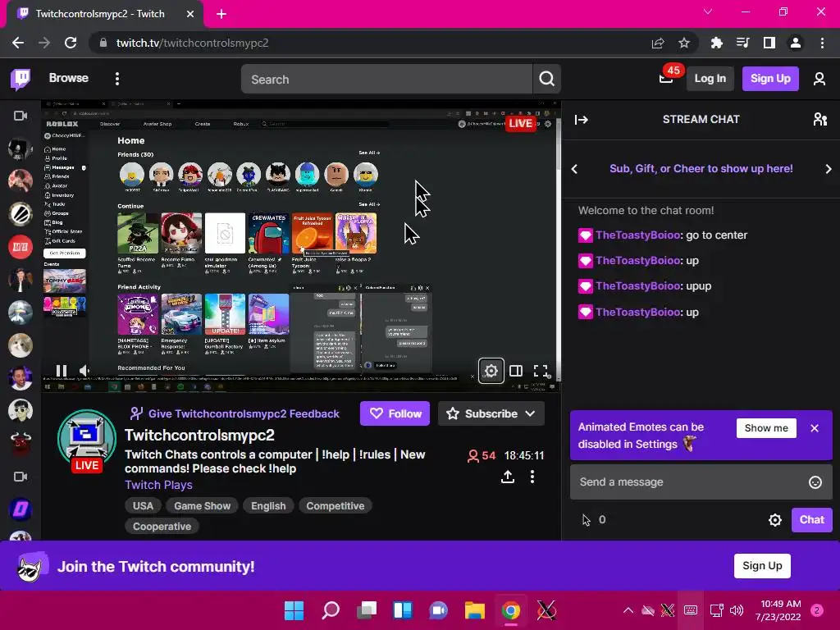Click the channel avatar with LIVE badge

tap(87, 441)
